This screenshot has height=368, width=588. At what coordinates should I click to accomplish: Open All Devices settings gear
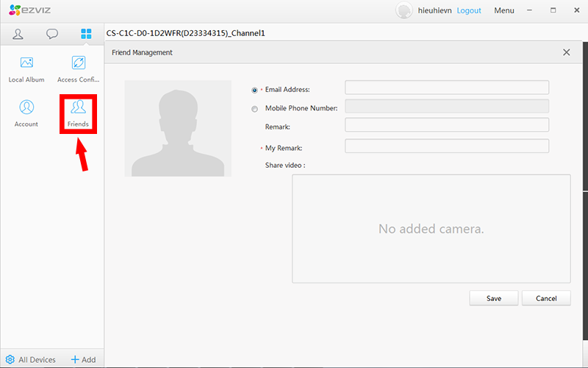click(x=10, y=359)
